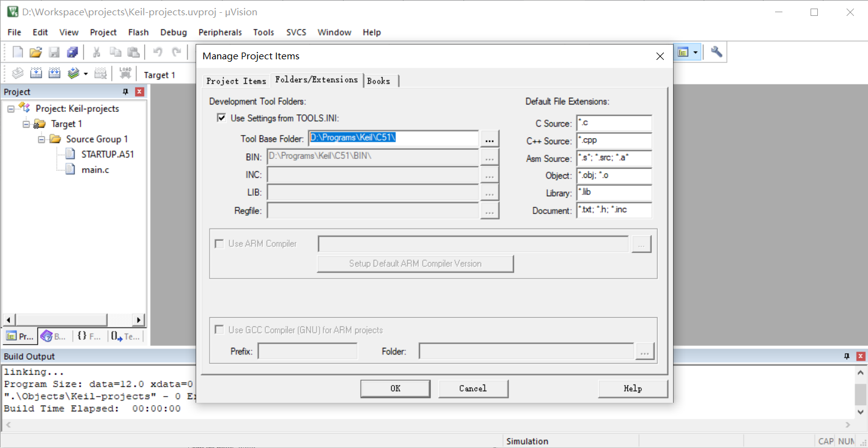Image resolution: width=868 pixels, height=448 pixels.
Task: Collapse the Target 1 tree node
Action: pyautogui.click(x=26, y=124)
